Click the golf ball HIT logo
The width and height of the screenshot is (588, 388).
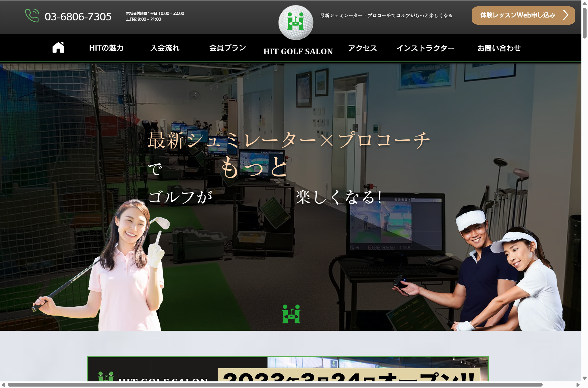(296, 22)
